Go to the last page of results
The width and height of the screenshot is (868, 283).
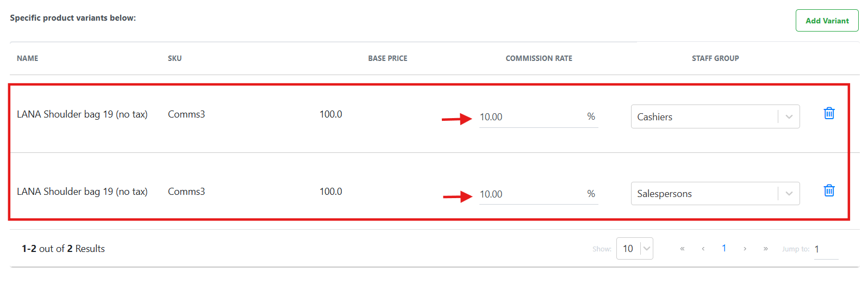[x=765, y=249]
